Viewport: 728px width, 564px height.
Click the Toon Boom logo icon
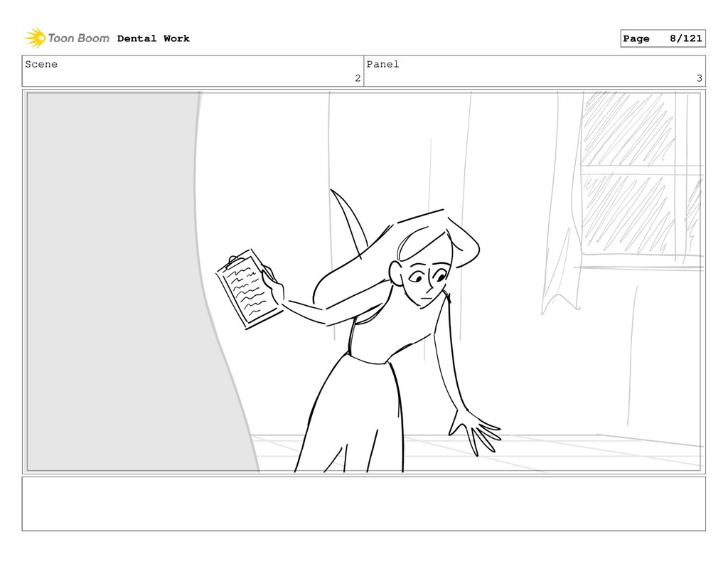35,38
